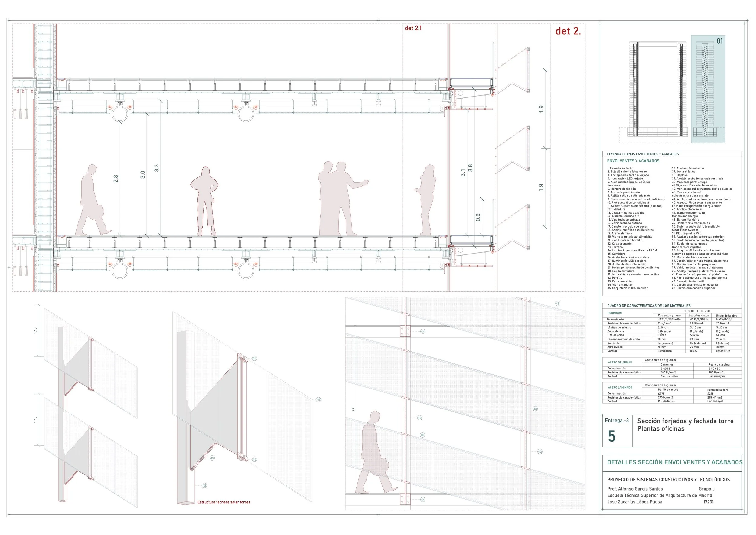Click the '3.3' height dimension

pos(157,168)
